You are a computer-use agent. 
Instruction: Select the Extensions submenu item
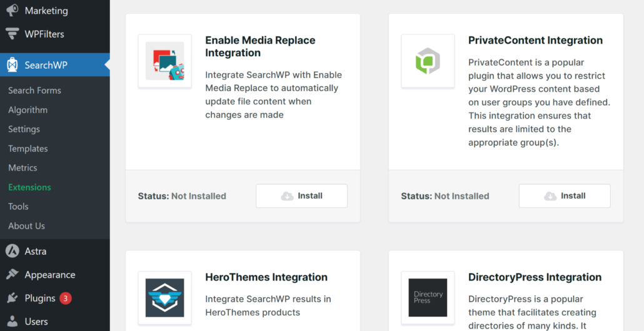[x=29, y=187]
